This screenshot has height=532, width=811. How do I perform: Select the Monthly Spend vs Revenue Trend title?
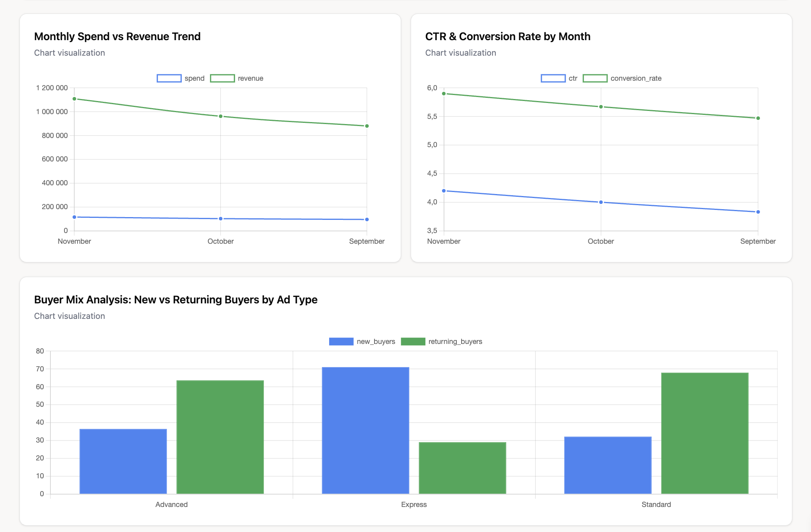[x=117, y=36]
